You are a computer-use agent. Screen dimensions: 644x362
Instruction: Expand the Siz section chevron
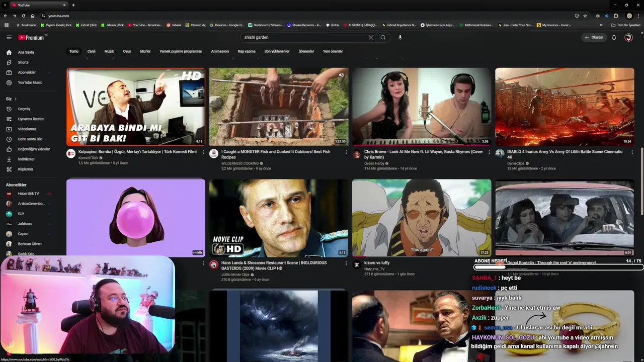click(x=16, y=99)
